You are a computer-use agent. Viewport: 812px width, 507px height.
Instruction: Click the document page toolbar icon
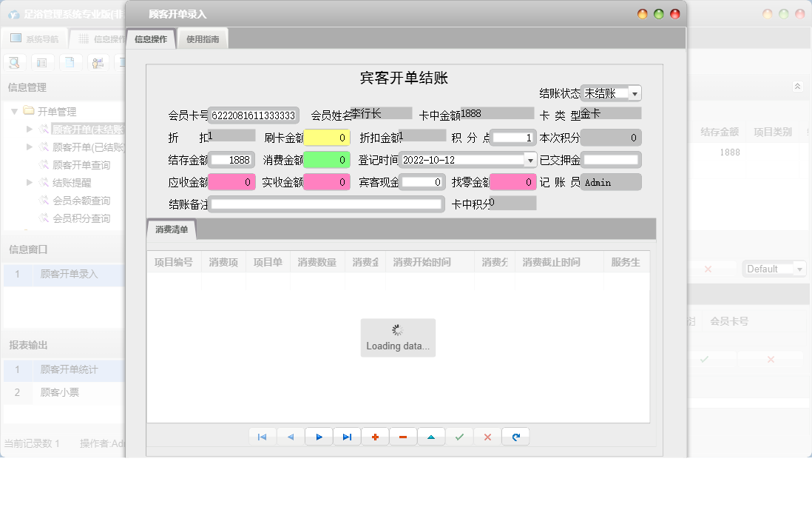pos(70,62)
